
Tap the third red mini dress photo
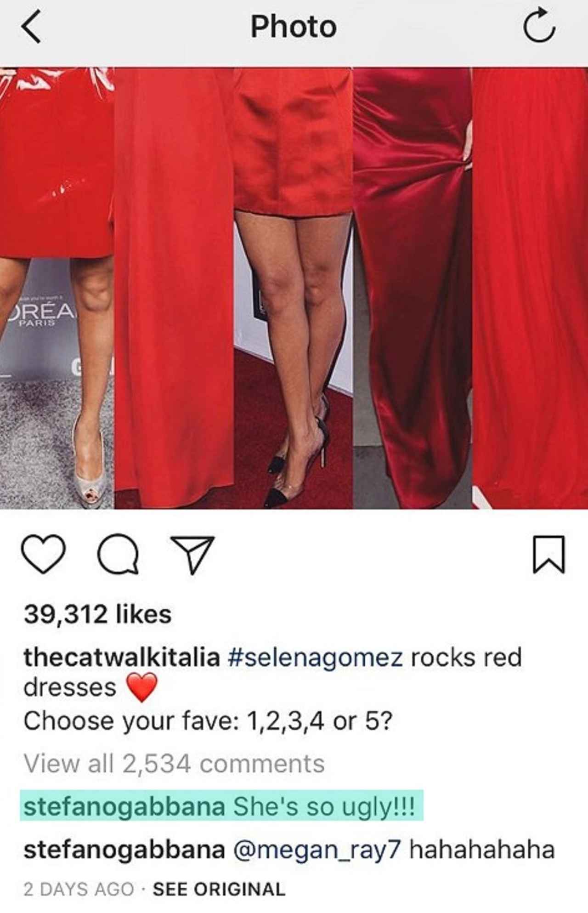tap(293, 289)
